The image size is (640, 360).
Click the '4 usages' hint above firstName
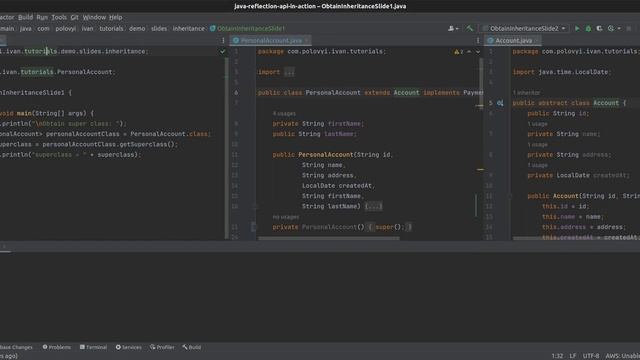[284, 113]
